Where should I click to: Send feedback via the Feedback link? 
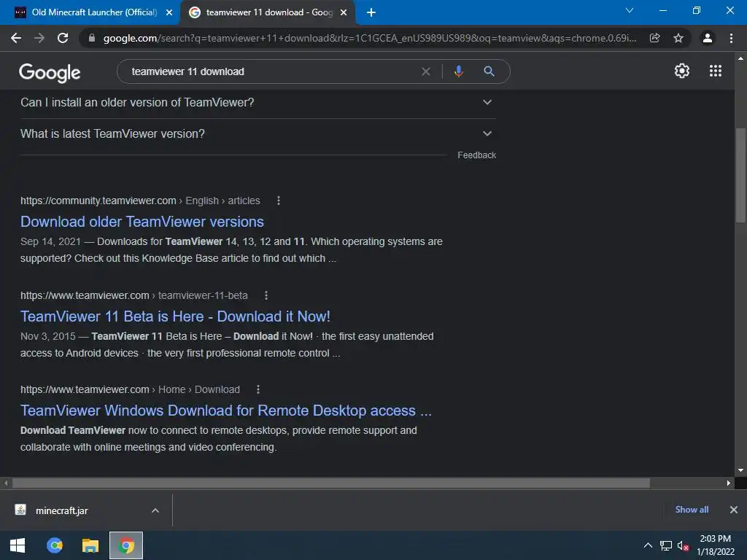click(x=476, y=155)
